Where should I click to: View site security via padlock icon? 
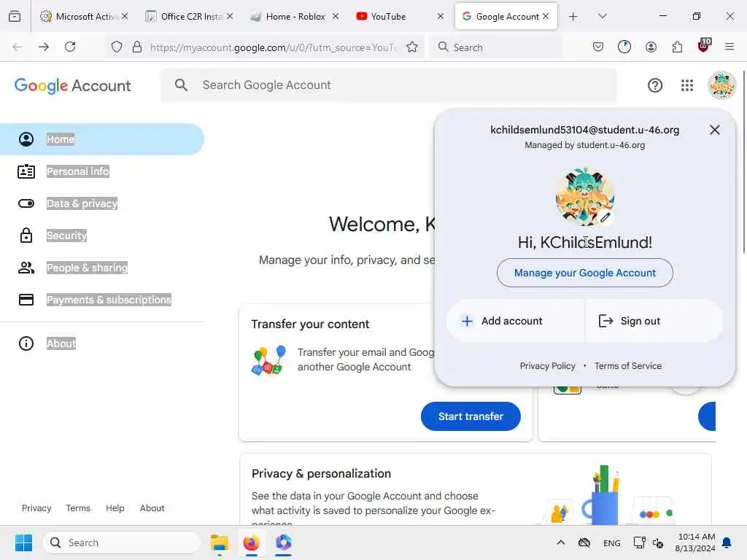pos(137,47)
